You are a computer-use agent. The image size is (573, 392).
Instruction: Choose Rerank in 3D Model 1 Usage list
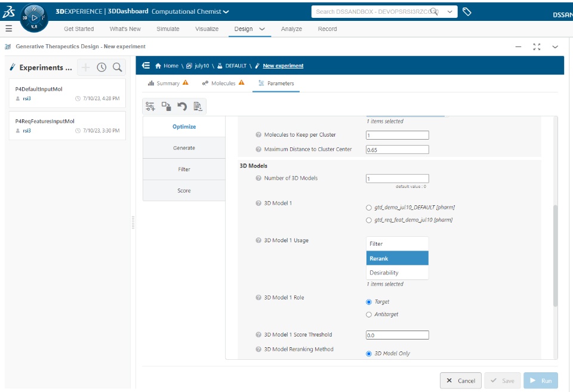click(x=398, y=258)
